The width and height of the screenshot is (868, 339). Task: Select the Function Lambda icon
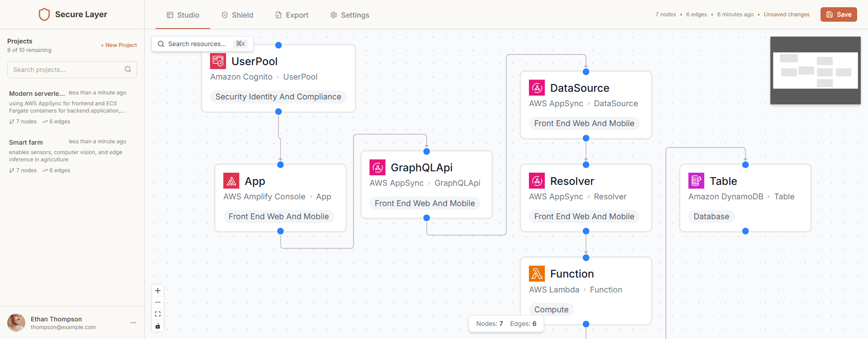537,273
